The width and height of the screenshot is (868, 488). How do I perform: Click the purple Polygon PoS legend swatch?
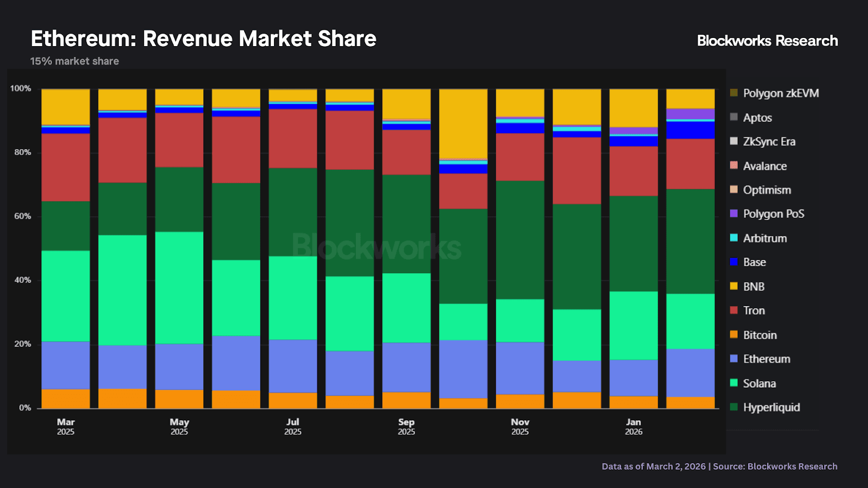734,214
